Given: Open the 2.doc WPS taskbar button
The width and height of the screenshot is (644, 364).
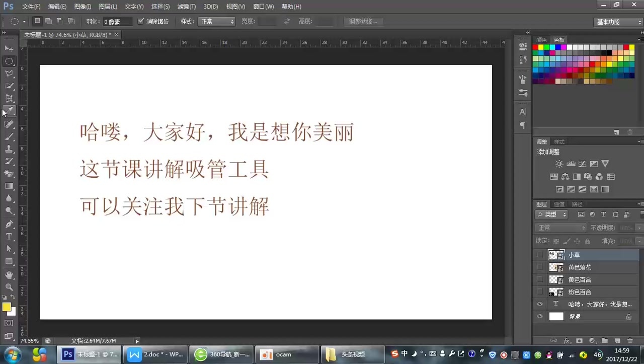Looking at the screenshot, I should (x=155, y=354).
